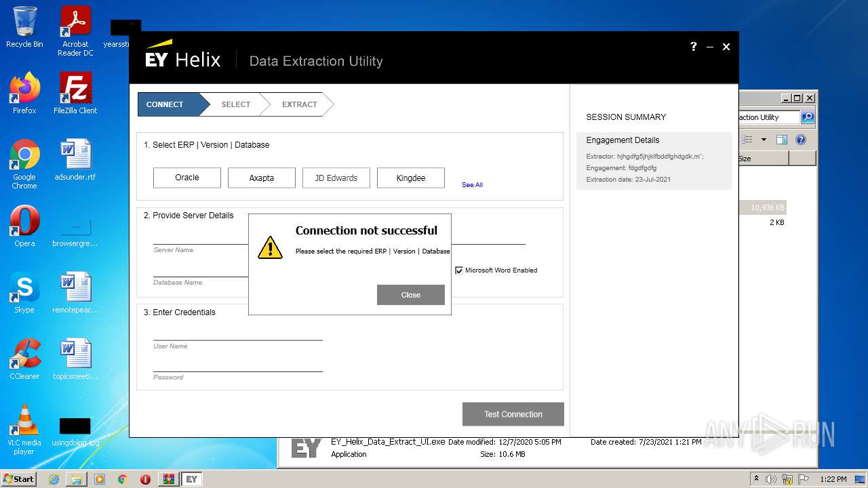
Task: Open the Windows Start menu
Action: [x=19, y=479]
